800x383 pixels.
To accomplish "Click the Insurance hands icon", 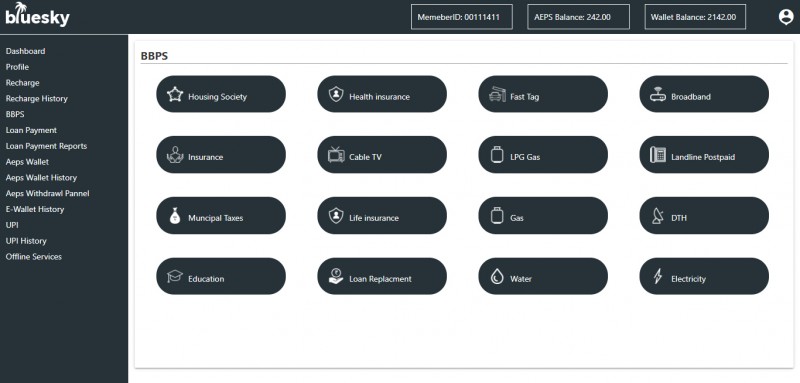I will (x=175, y=155).
